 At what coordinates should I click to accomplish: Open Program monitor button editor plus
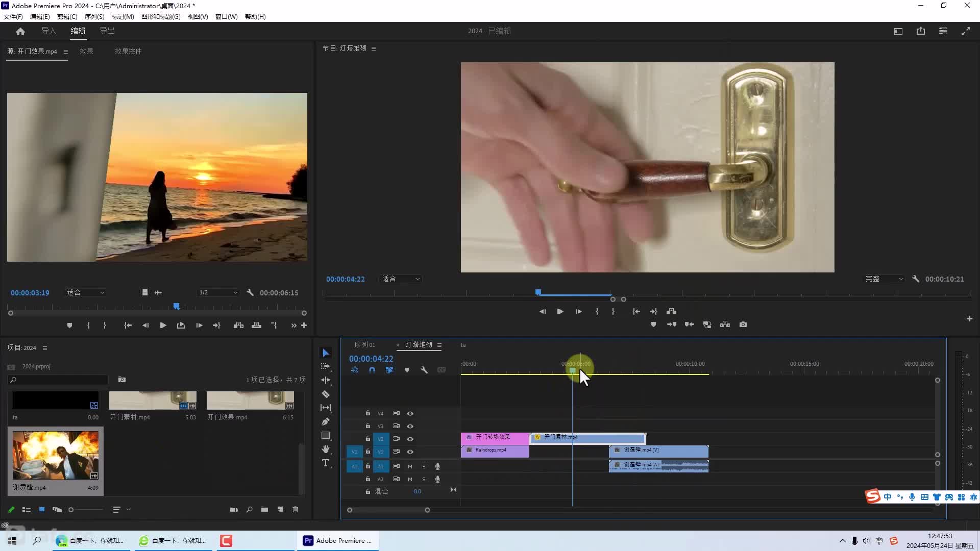tap(969, 319)
